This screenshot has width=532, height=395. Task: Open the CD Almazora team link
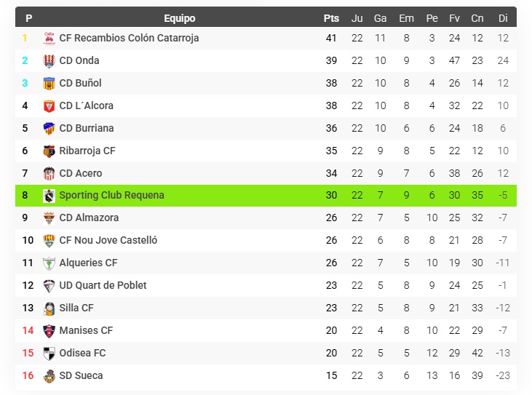tap(89, 218)
